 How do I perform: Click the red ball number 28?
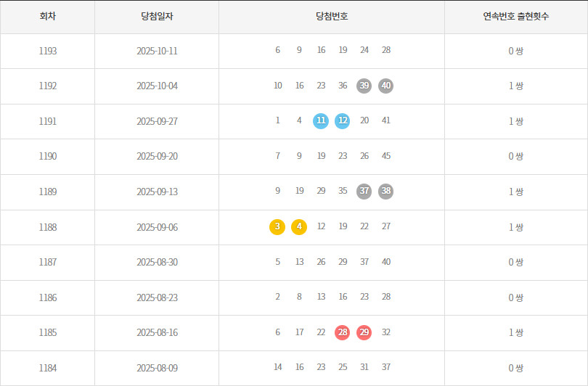(343, 332)
